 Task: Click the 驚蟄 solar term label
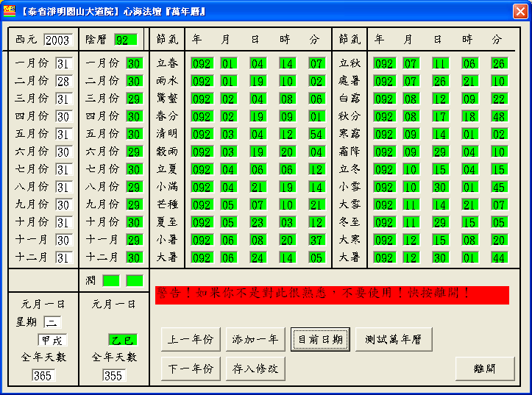[x=167, y=99]
